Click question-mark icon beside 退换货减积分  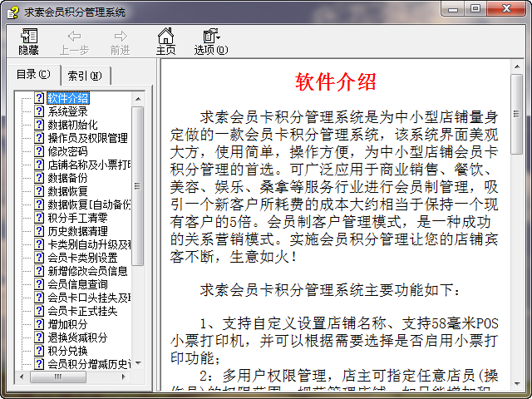39,337
